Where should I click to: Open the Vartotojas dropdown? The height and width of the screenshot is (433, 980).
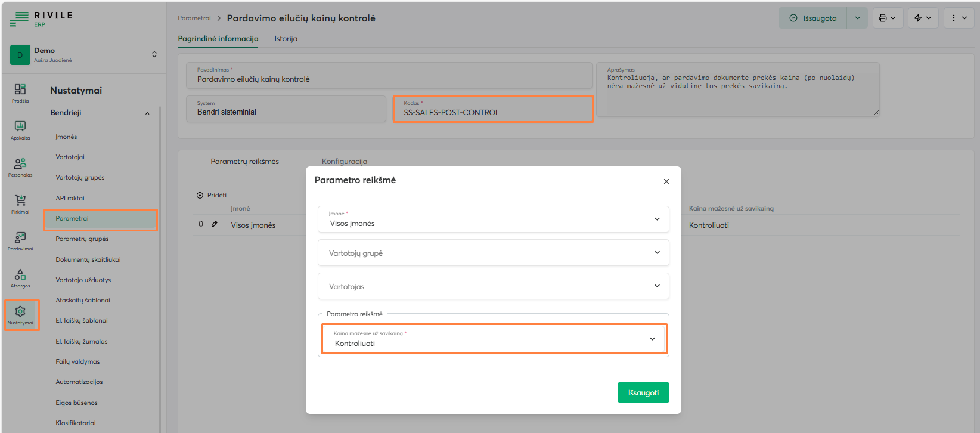[493, 286]
